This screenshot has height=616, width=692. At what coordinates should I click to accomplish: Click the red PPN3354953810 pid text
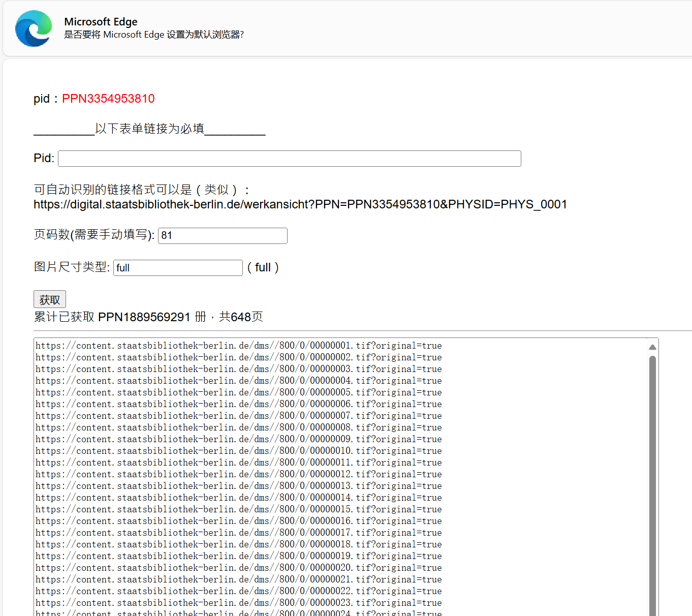click(x=108, y=99)
